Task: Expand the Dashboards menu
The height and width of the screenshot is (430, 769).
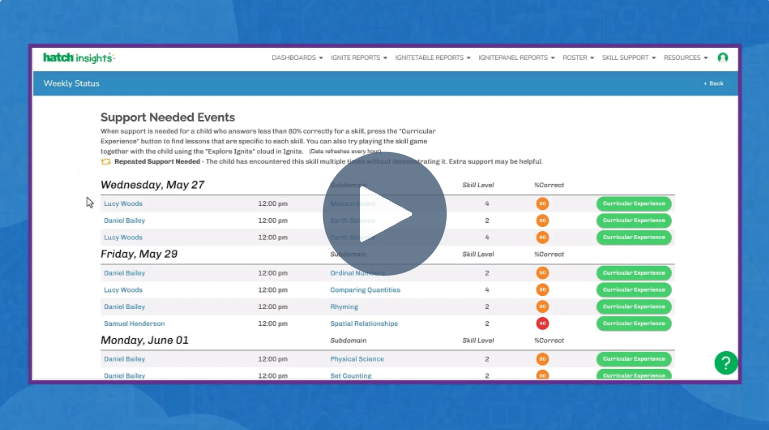Action: coord(297,58)
